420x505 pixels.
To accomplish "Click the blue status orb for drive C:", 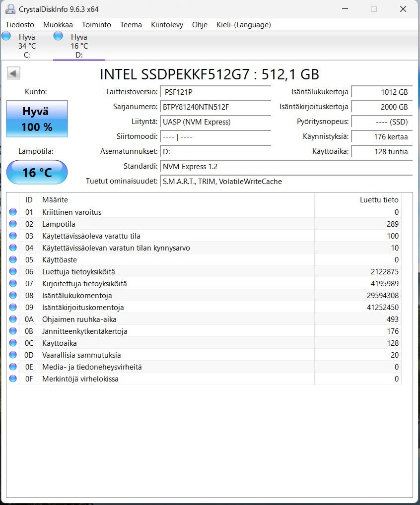I will coord(6,36).
